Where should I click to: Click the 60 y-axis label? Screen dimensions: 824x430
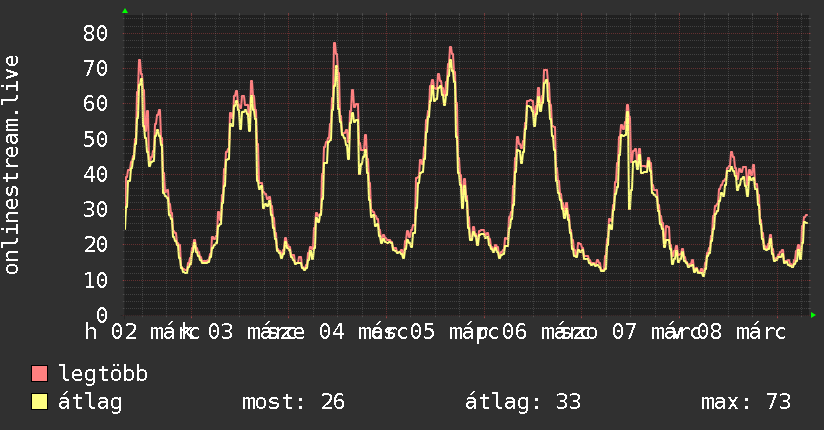(x=95, y=104)
